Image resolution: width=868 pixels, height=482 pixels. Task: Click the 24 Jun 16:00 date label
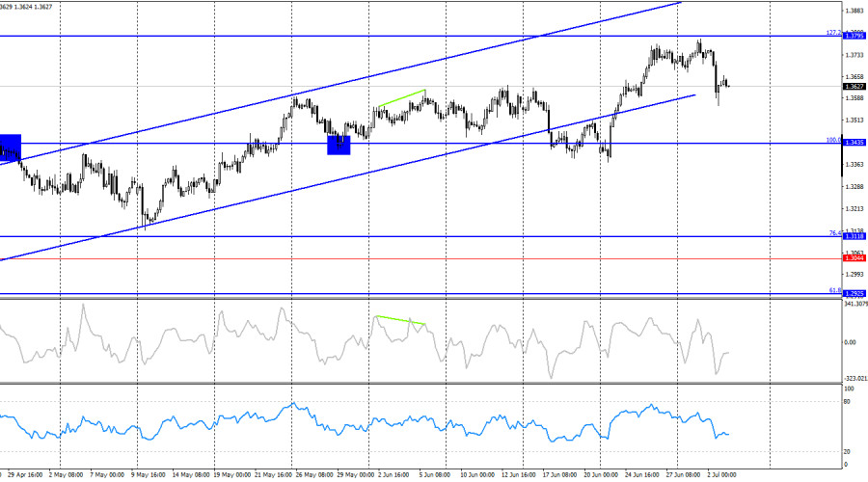[x=642, y=475]
